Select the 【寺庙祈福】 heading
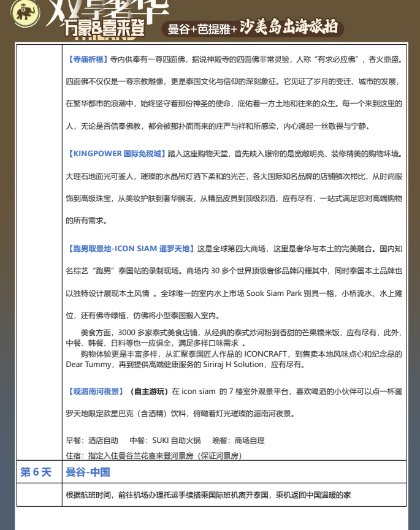This screenshot has height=530, width=420. (x=88, y=59)
